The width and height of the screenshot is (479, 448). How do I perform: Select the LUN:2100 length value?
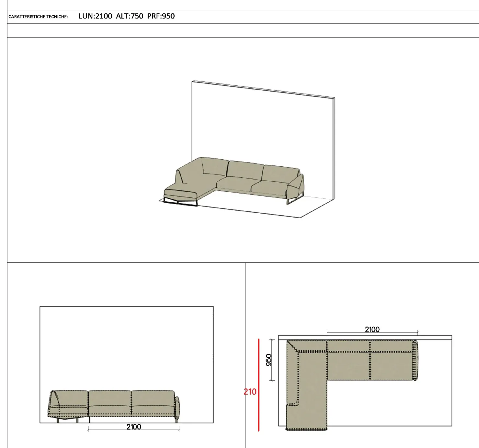pyautogui.click(x=95, y=16)
